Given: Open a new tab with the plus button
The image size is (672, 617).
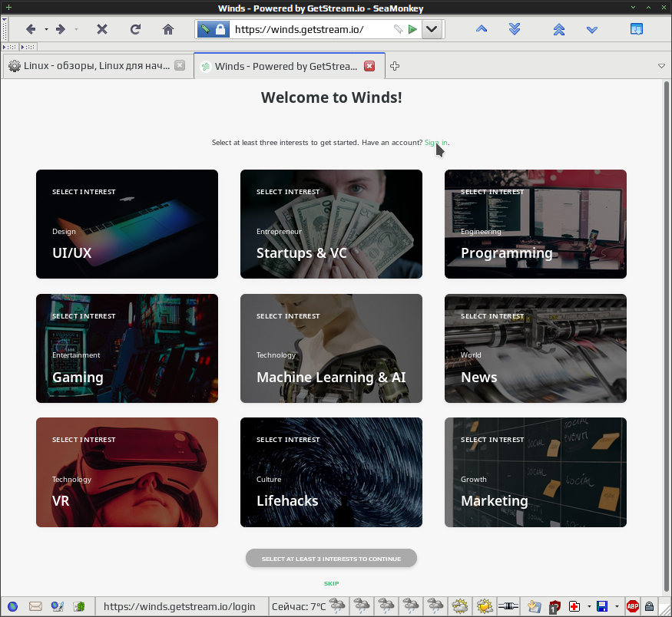Looking at the screenshot, I should 395,66.
